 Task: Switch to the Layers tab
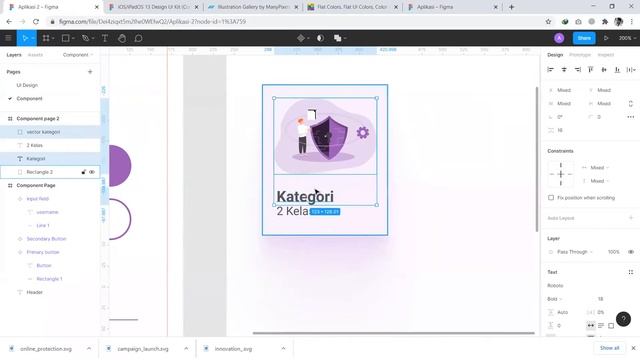[x=14, y=55]
